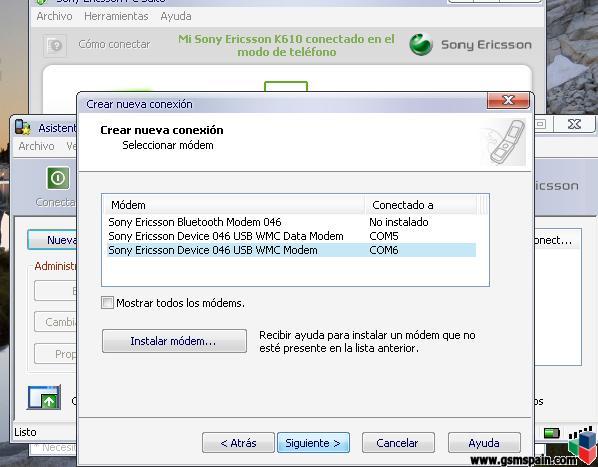Image resolution: width=598 pixels, height=467 pixels.
Task: Open Ayuda button in the wizard
Action: click(x=484, y=443)
